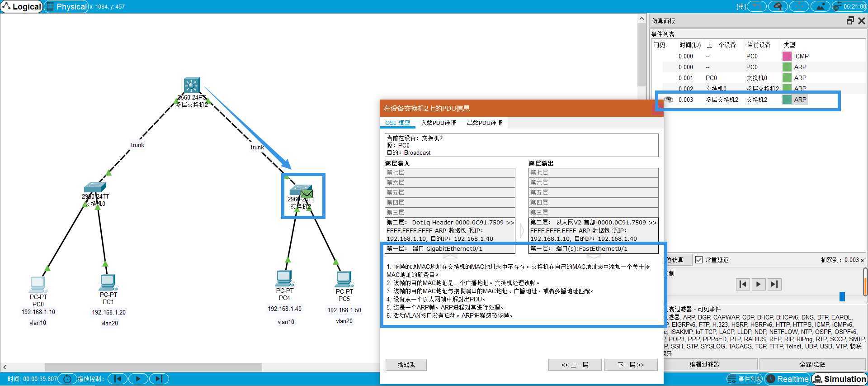
Task: Step back in simulation panel playback controls
Action: coord(742,284)
